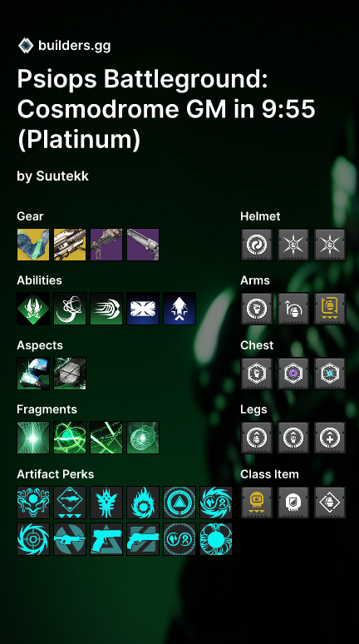Click the fourth fragment showing a green sphere
Screen dimensions: 359x644
tap(143, 438)
